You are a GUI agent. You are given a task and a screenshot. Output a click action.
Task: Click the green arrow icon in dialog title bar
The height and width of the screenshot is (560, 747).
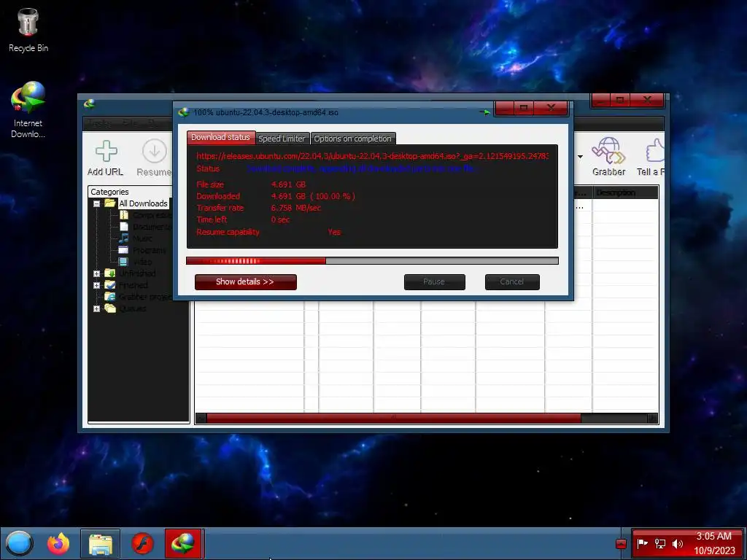tap(484, 112)
